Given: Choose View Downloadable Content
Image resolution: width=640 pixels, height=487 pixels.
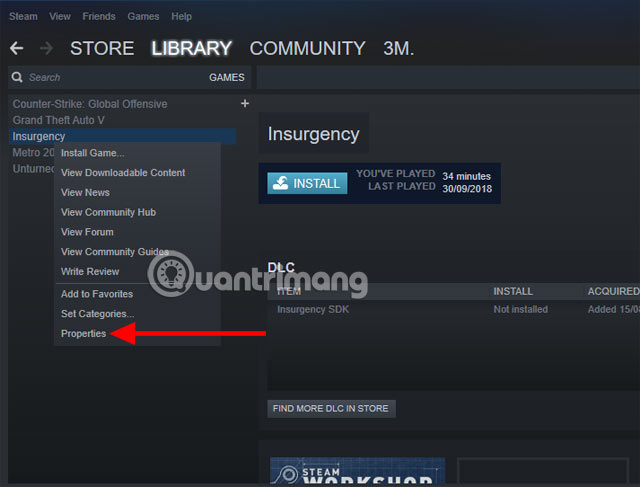Looking at the screenshot, I should [137, 173].
